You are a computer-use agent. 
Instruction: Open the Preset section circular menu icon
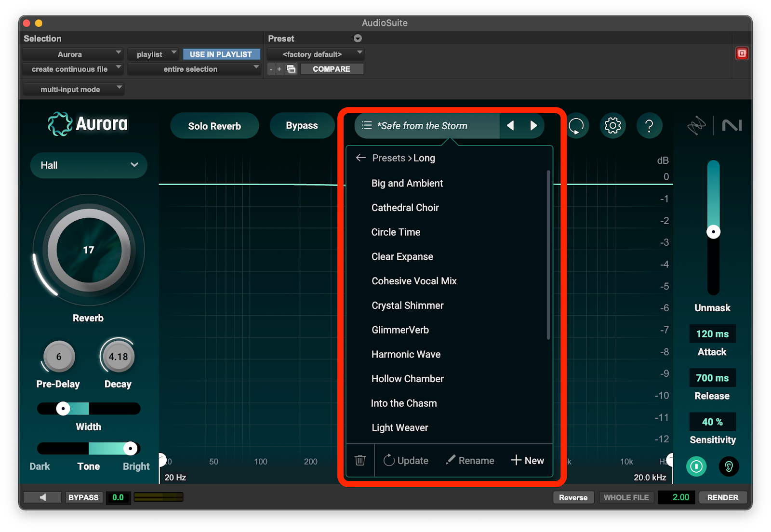click(358, 38)
